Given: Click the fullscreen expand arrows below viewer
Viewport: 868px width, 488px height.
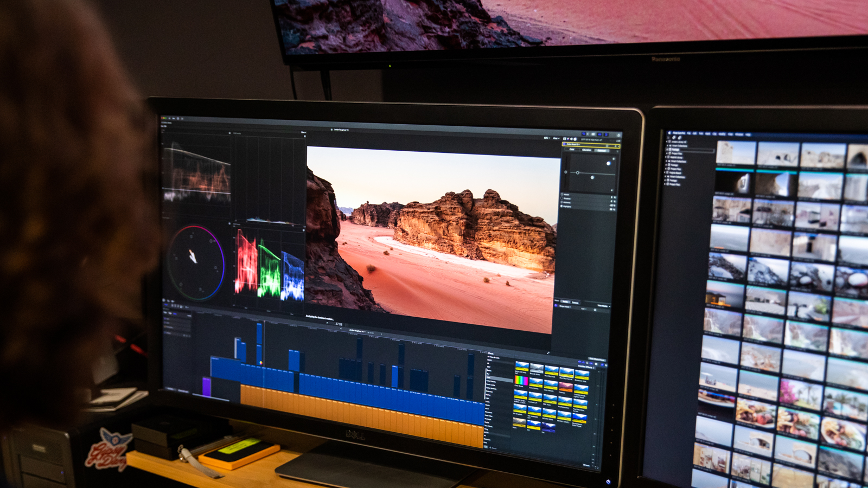Looking at the screenshot, I should 547,352.
